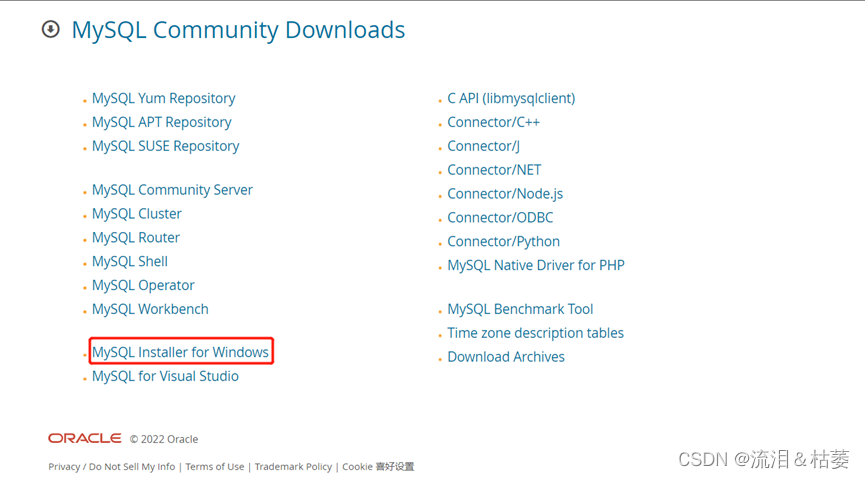865x479 pixels.
Task: Open Connector/J download link
Action: tap(483, 146)
